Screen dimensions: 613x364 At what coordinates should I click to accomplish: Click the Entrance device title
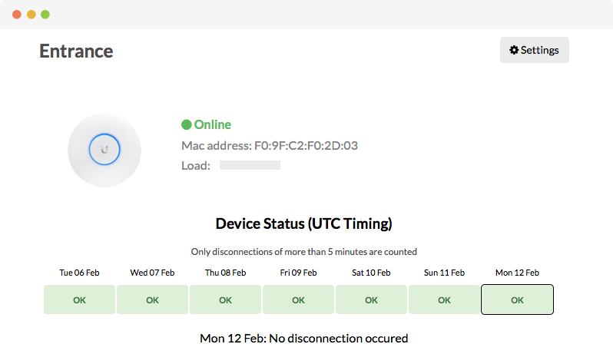coord(76,51)
